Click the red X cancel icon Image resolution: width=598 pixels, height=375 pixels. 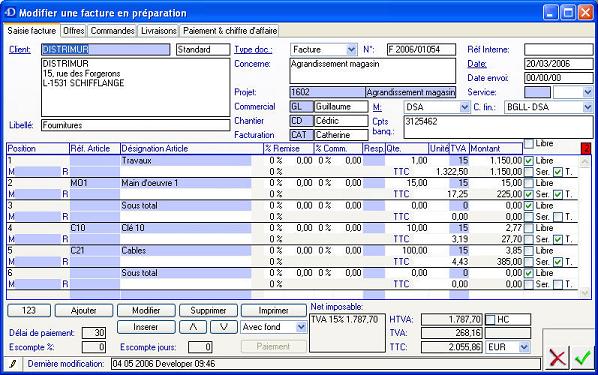tap(557, 358)
